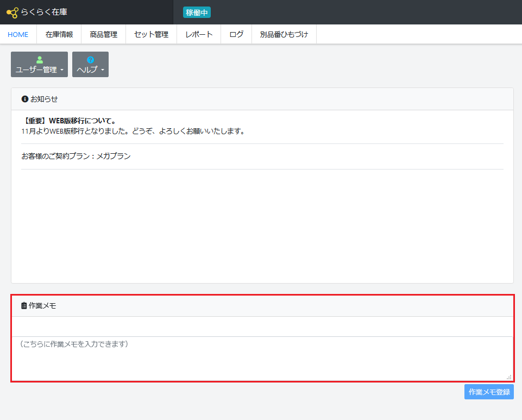Select the 【重要】WEB版移行について heading

click(x=69, y=121)
